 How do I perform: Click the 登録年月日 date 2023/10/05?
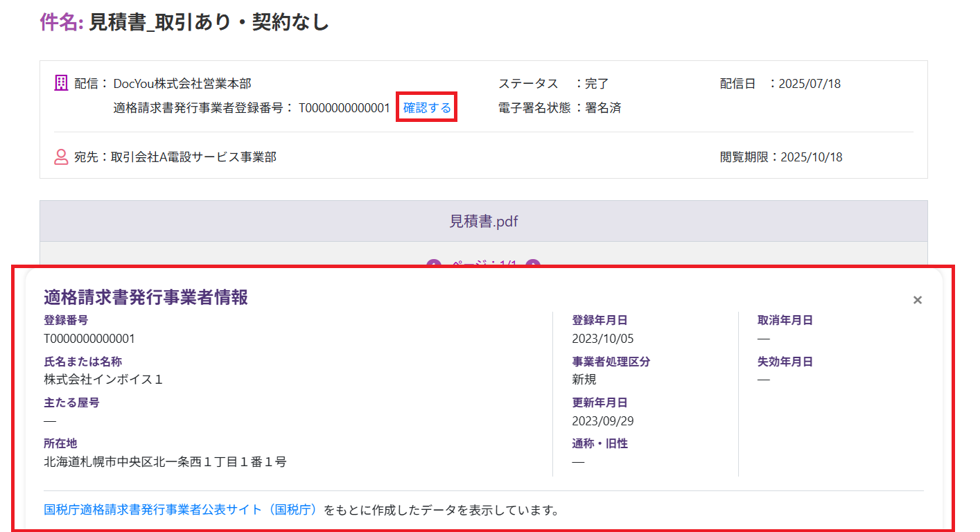pos(602,339)
